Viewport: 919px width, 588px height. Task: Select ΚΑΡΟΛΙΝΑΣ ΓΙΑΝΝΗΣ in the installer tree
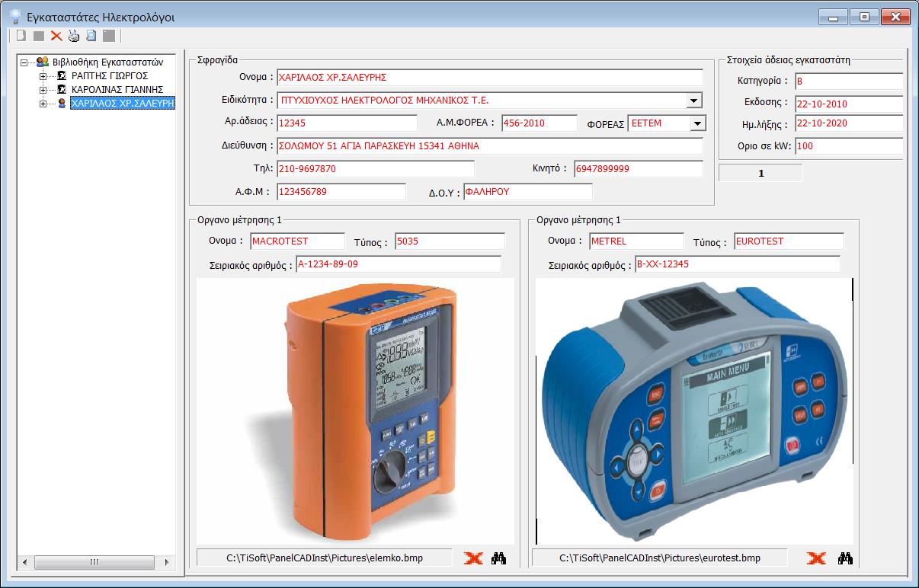117,90
